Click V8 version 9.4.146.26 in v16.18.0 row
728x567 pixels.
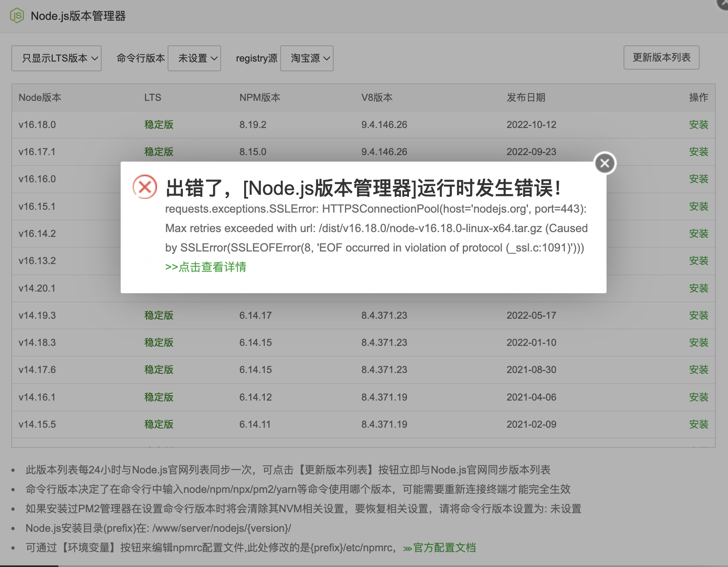click(x=384, y=125)
